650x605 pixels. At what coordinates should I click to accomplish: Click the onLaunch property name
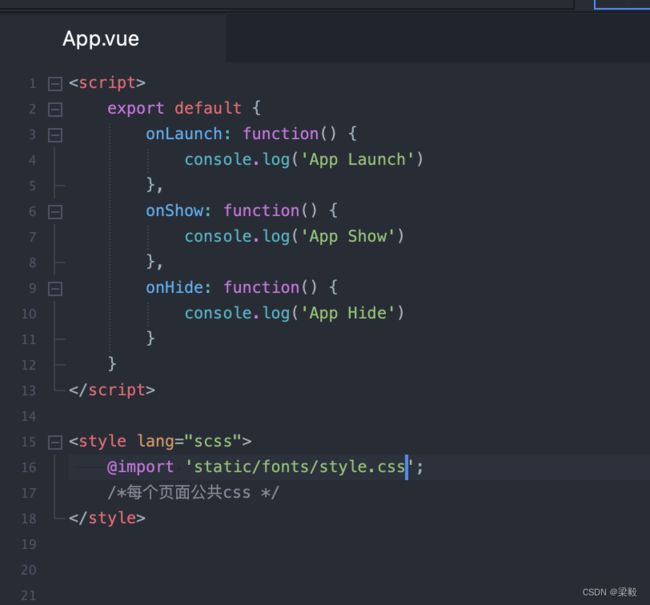pos(184,134)
